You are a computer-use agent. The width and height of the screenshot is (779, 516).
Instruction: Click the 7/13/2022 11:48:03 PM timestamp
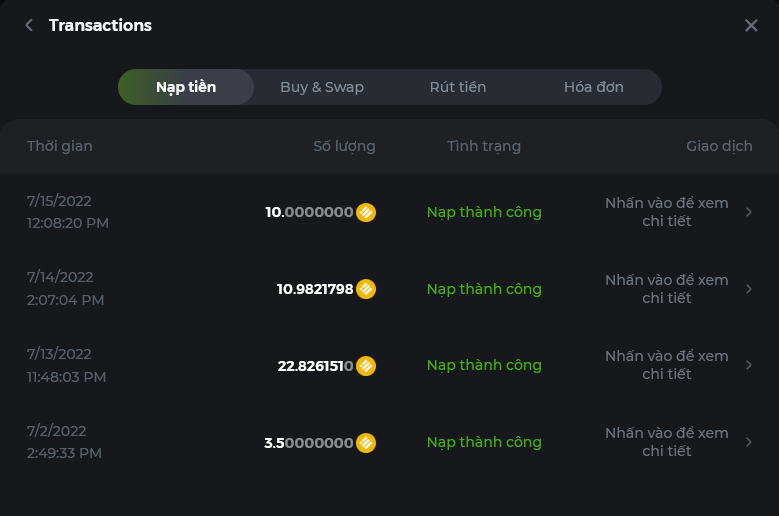(x=66, y=365)
